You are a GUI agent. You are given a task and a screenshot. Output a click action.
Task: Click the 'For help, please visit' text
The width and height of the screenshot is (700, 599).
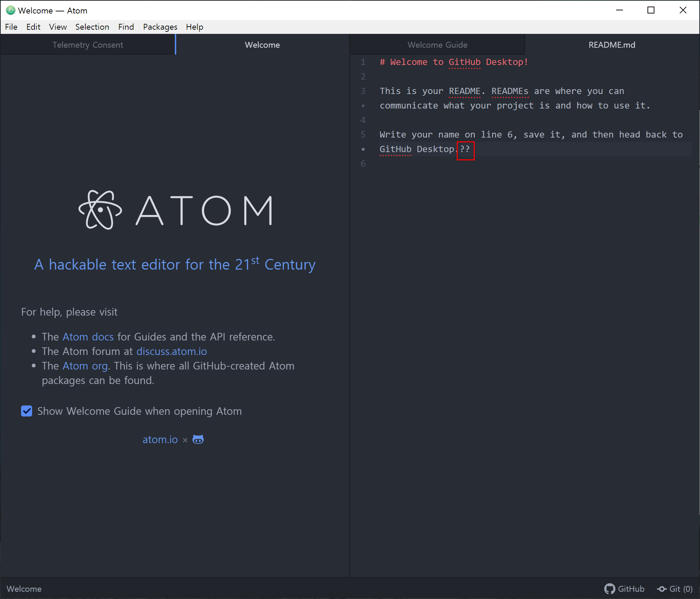click(69, 312)
